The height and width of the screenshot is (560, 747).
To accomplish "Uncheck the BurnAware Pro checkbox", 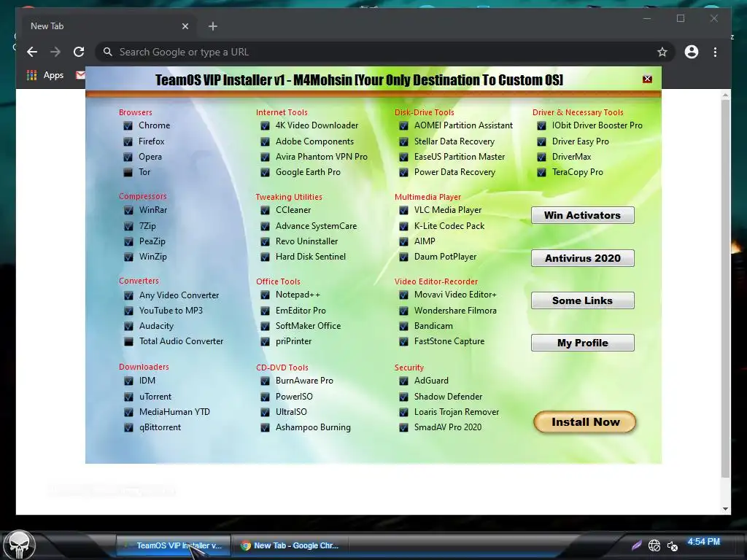I will click(265, 381).
